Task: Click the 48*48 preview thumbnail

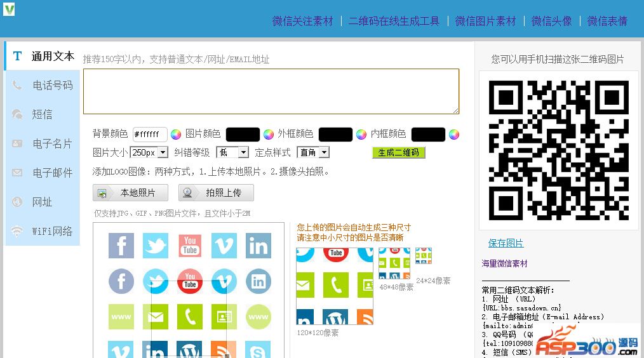Action: (394, 263)
